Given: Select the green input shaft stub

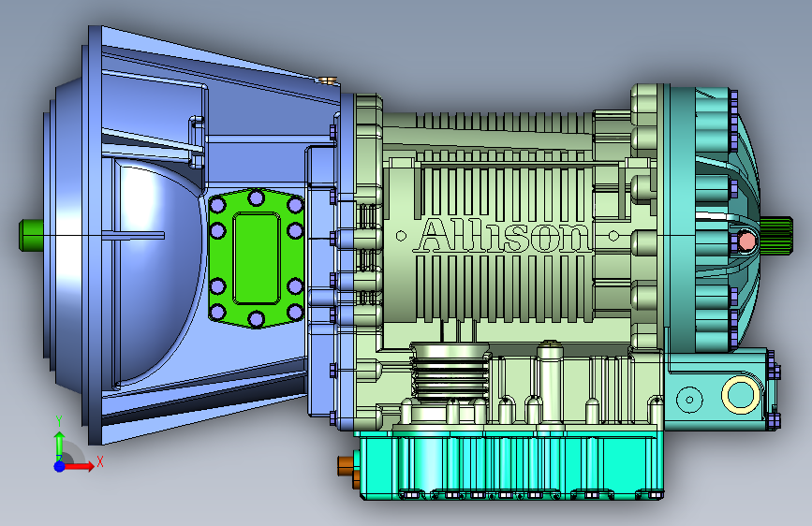Looking at the screenshot, I should [x=31, y=236].
